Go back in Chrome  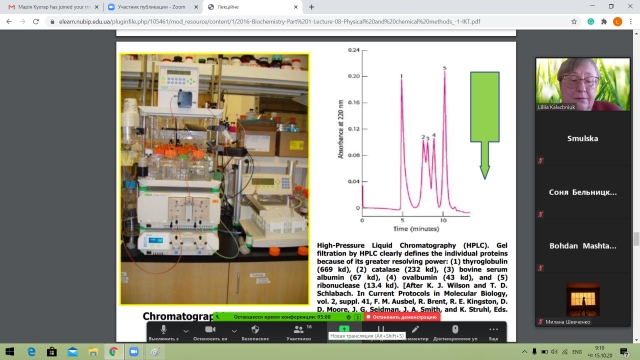click(x=9, y=22)
